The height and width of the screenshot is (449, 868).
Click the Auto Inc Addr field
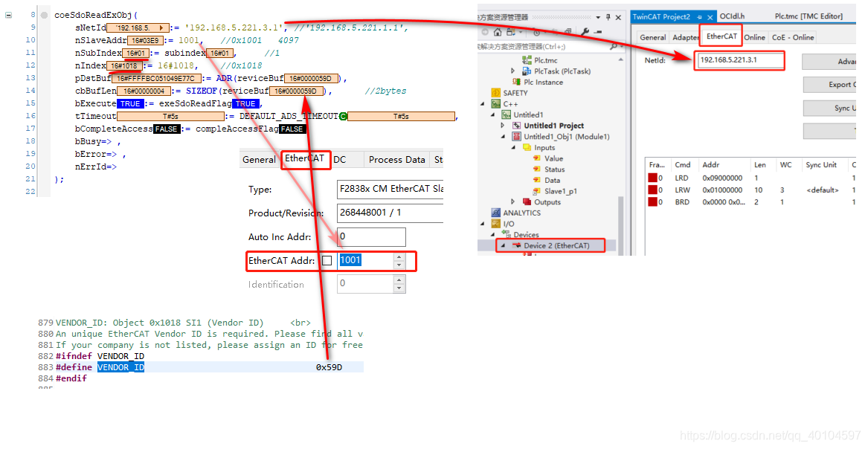click(x=371, y=236)
